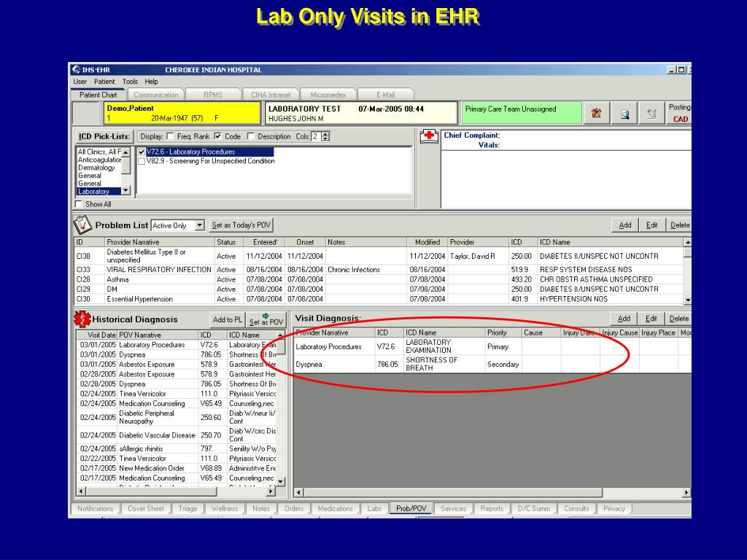
Task: Click the red cross Chief Complaint icon
Action: click(x=429, y=136)
